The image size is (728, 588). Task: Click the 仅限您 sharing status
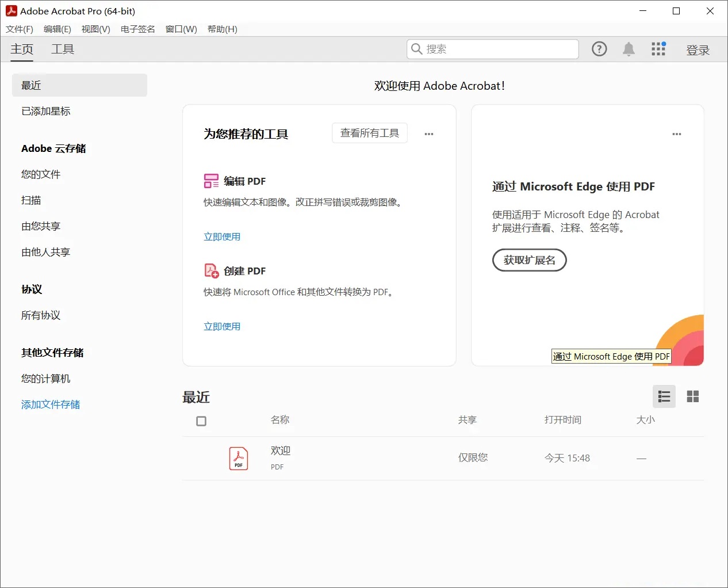(x=473, y=457)
